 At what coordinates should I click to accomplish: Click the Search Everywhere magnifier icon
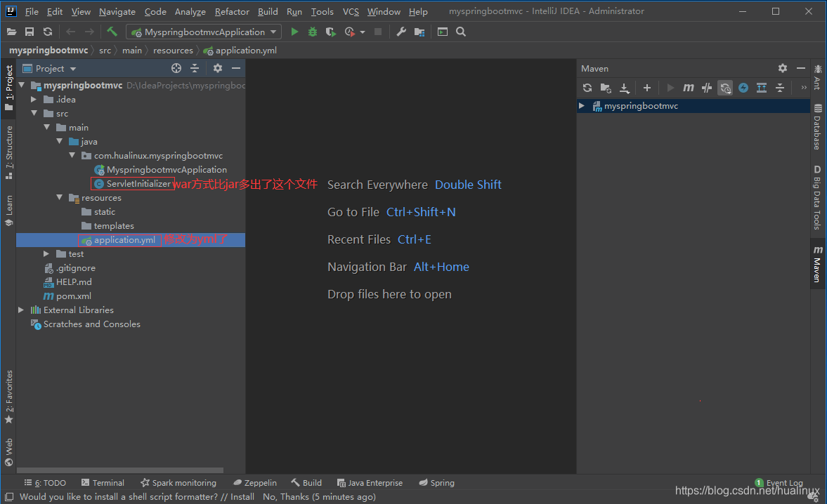461,32
